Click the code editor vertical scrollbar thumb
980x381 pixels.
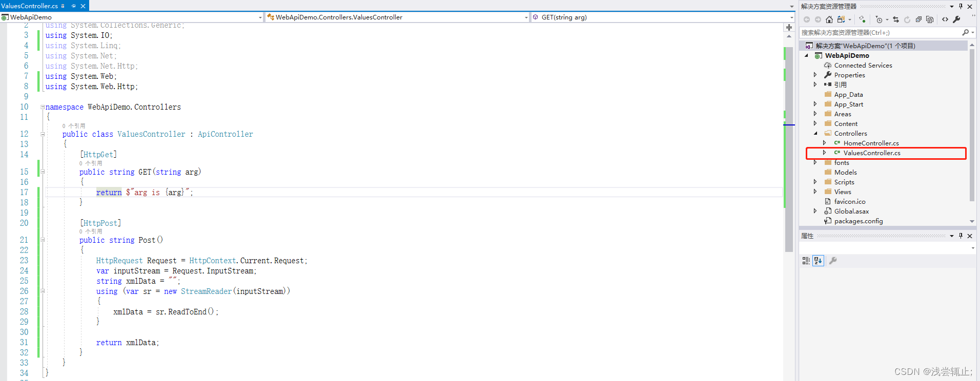click(789, 149)
